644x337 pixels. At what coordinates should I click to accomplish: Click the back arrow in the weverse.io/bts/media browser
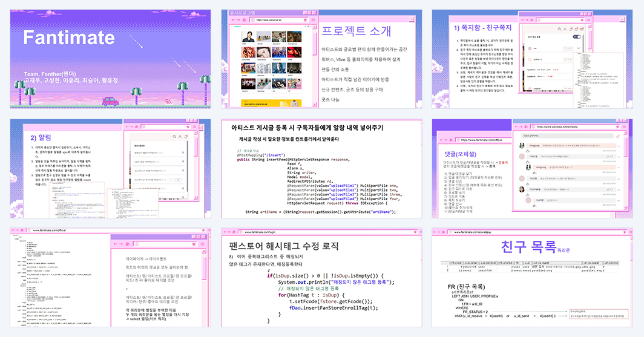(516, 127)
